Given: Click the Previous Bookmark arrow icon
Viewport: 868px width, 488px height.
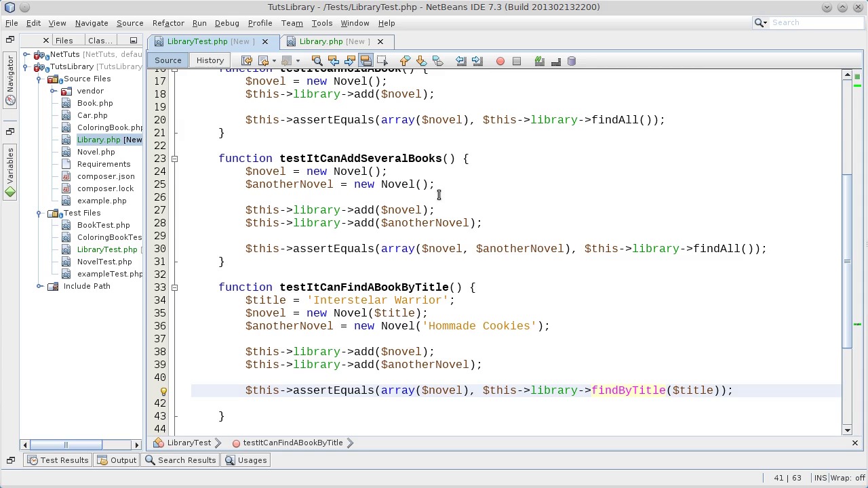Looking at the screenshot, I should tap(405, 61).
